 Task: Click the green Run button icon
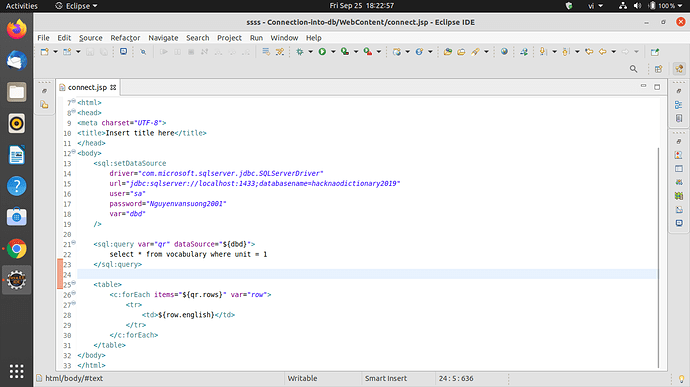point(322,52)
